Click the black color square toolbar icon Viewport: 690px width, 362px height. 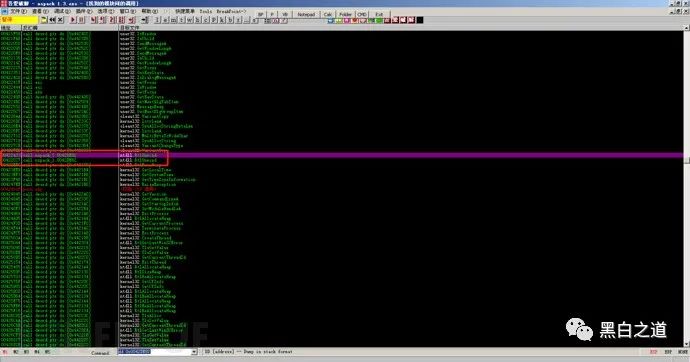pos(420,20)
